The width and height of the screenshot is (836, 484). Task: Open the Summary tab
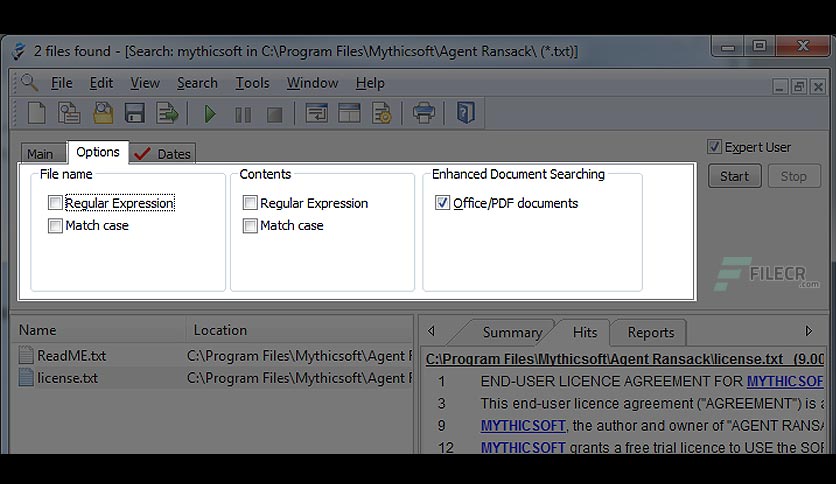click(x=512, y=332)
